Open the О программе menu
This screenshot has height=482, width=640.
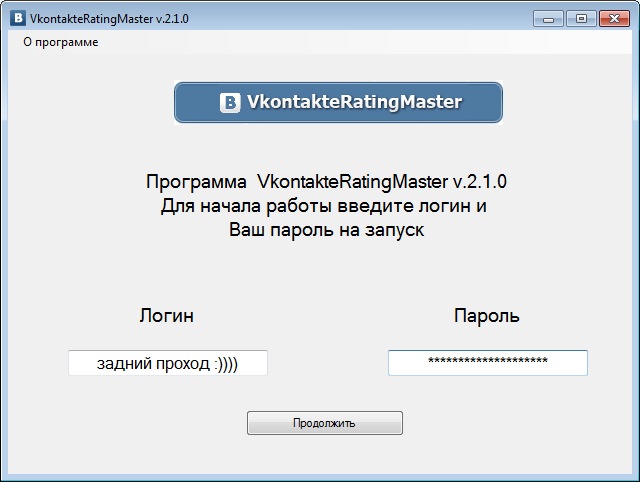tap(61, 42)
